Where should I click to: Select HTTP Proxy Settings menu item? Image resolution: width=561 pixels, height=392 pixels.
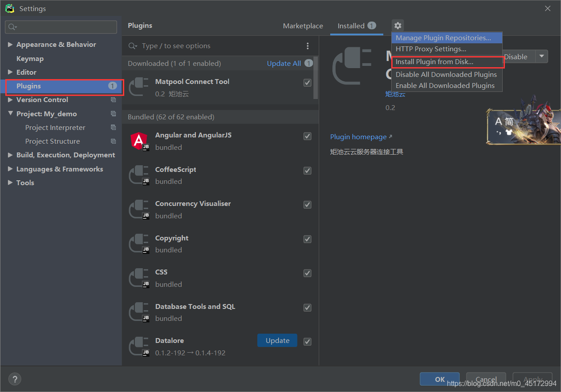(x=447, y=49)
